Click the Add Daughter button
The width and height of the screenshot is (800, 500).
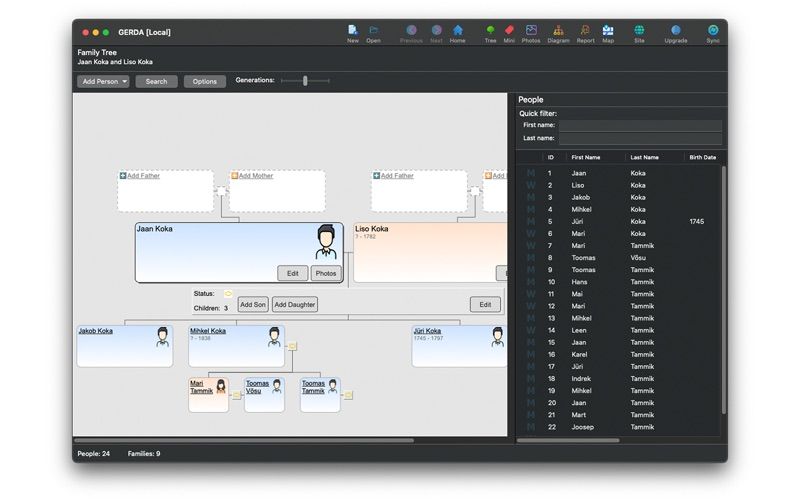294,305
